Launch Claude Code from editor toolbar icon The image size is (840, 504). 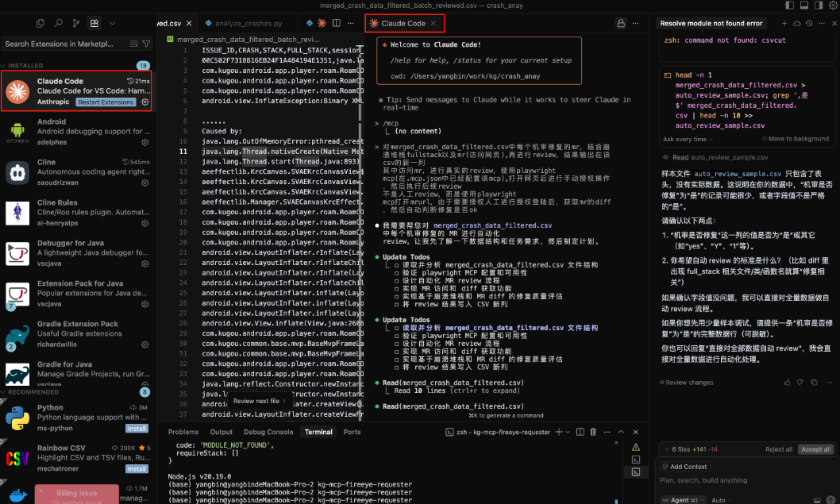click(x=322, y=23)
